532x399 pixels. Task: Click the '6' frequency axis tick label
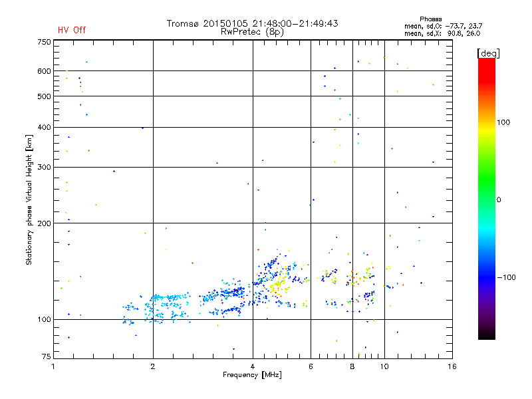pyautogui.click(x=311, y=366)
